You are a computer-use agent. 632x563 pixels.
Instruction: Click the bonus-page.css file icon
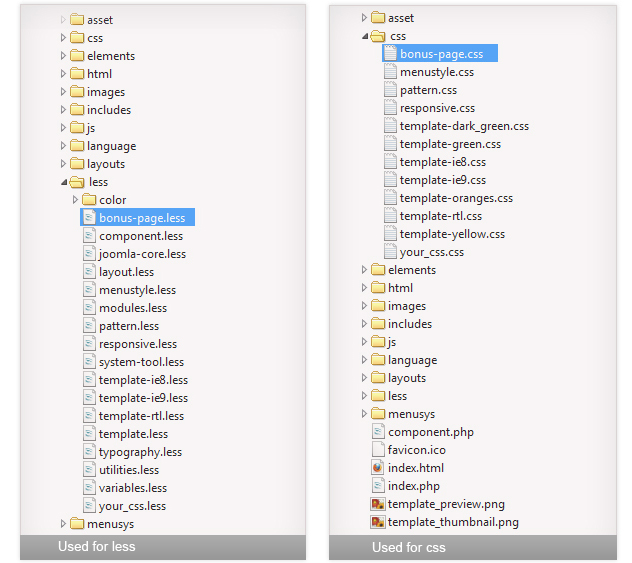tap(390, 54)
